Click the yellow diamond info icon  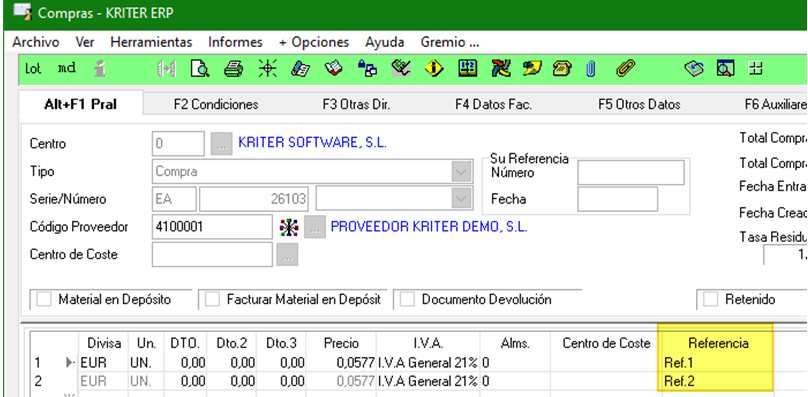click(434, 69)
